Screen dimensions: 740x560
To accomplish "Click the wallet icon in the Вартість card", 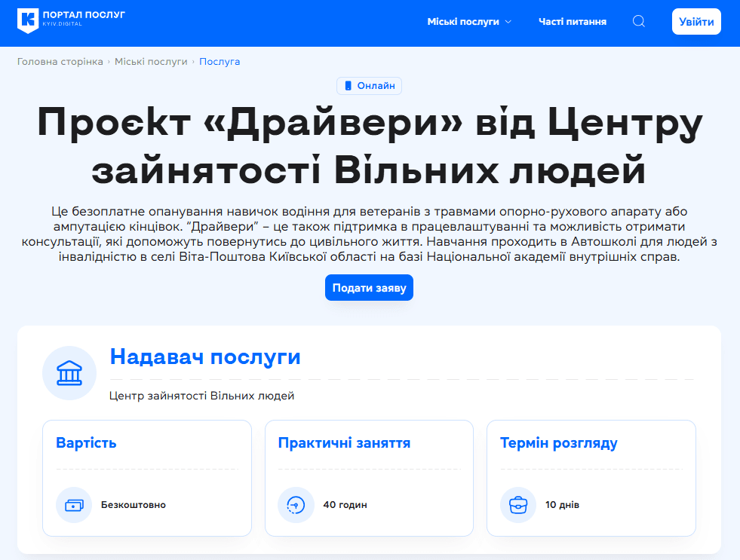I will pos(73,505).
